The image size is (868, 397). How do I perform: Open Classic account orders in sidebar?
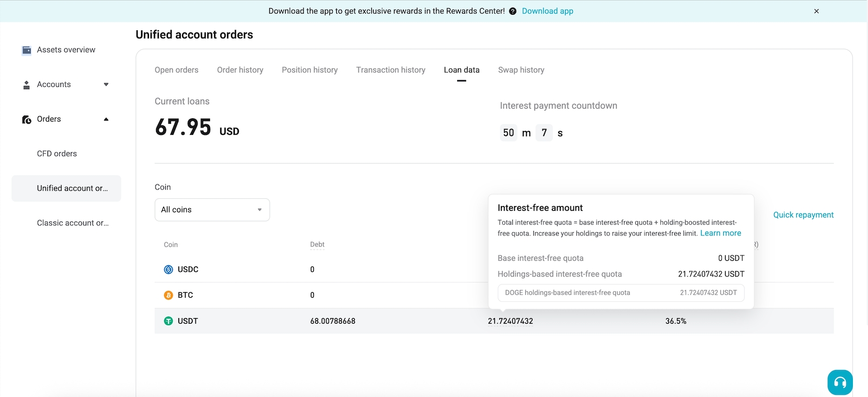coord(73,223)
